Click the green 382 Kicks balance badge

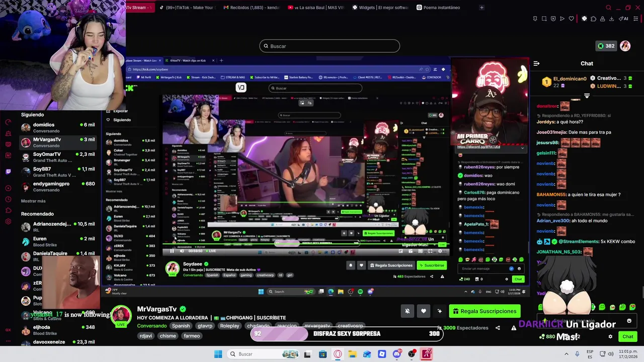click(606, 46)
